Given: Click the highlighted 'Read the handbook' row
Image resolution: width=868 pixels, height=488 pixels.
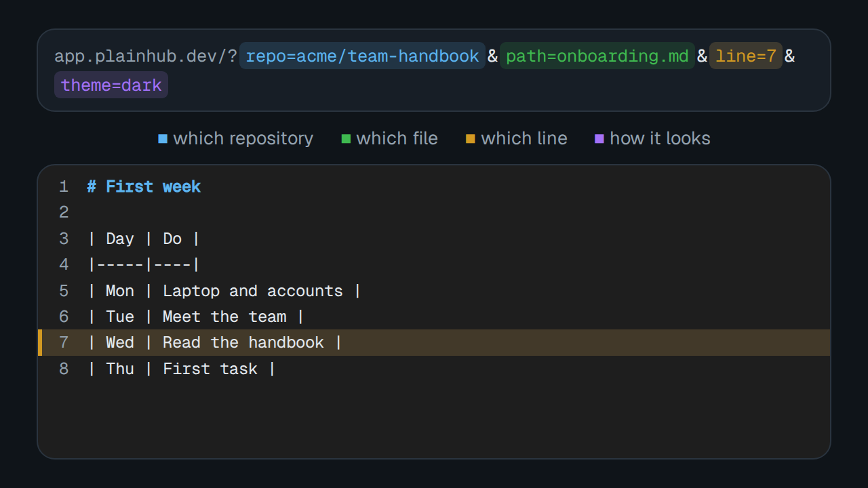Looking at the screenshot, I should tap(434, 342).
